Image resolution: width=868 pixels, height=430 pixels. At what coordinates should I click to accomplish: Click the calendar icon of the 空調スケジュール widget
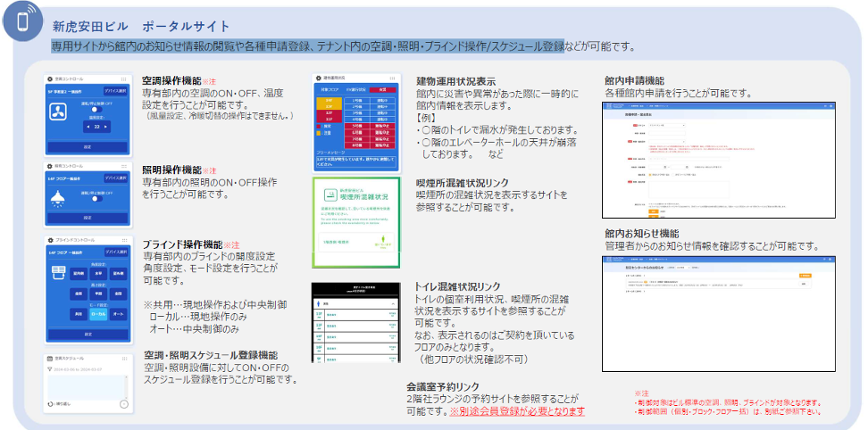50,359
